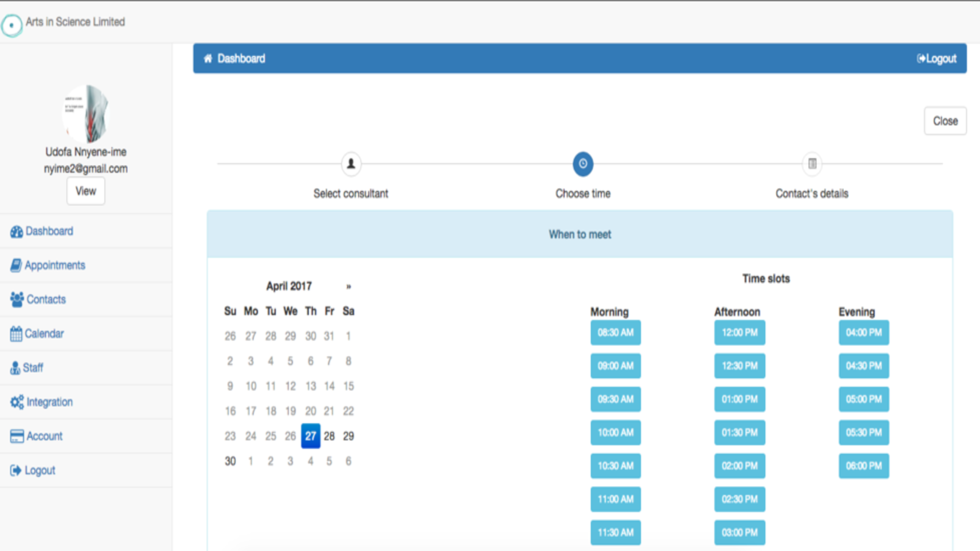Go to next month with calendar arrow
Viewport: 980px width, 551px height.
pos(349,287)
